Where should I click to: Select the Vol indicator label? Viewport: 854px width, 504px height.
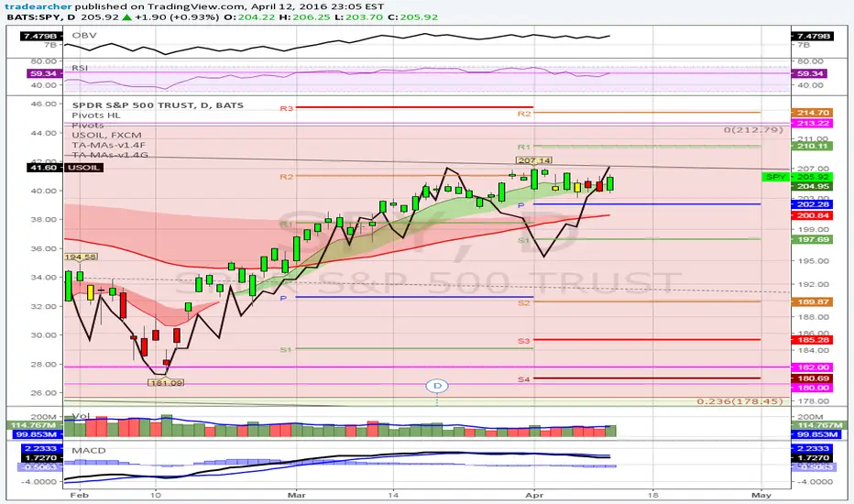pyautogui.click(x=81, y=416)
